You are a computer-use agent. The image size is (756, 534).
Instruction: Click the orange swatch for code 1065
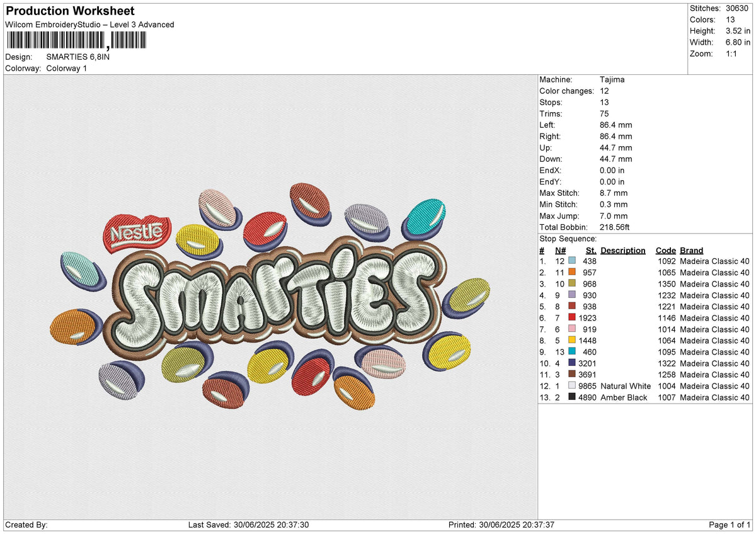(x=572, y=273)
